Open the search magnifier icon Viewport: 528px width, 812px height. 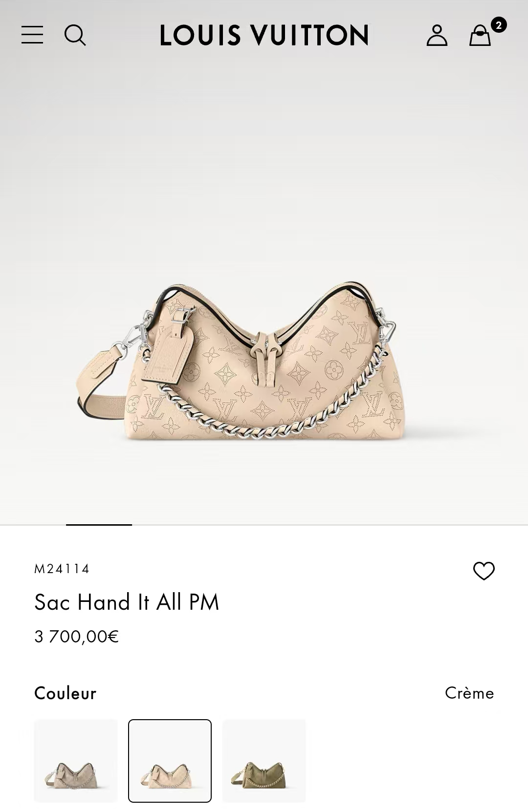75,35
